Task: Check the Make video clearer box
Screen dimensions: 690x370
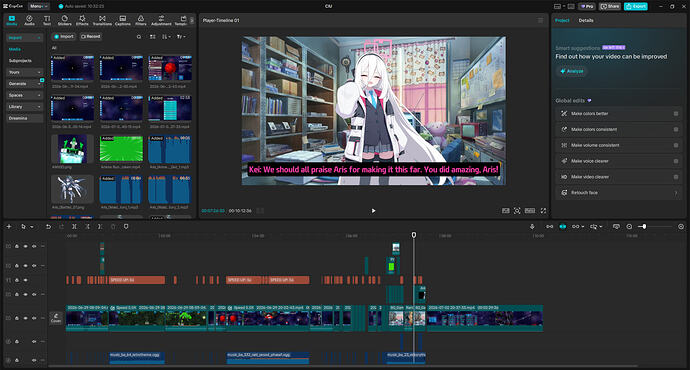Action: coord(676,177)
